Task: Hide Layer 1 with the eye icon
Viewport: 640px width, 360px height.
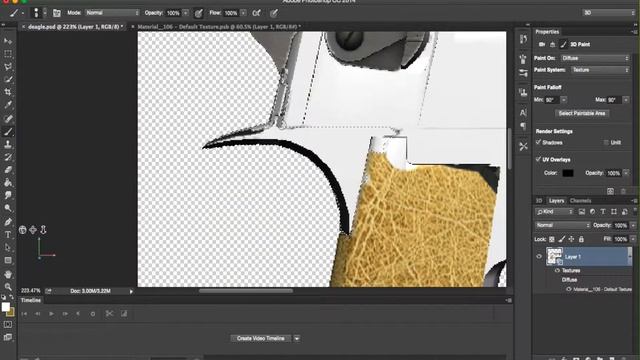Action: tap(539, 257)
